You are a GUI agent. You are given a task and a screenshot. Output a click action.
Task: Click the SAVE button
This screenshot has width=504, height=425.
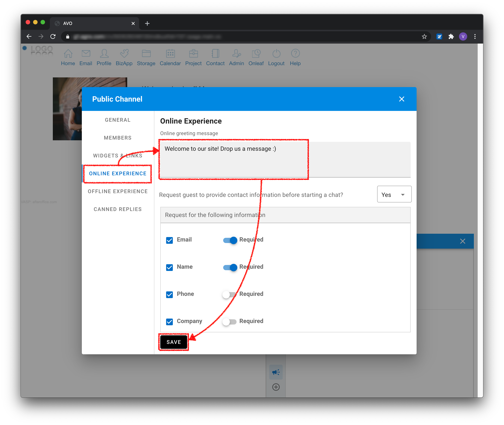pos(174,342)
